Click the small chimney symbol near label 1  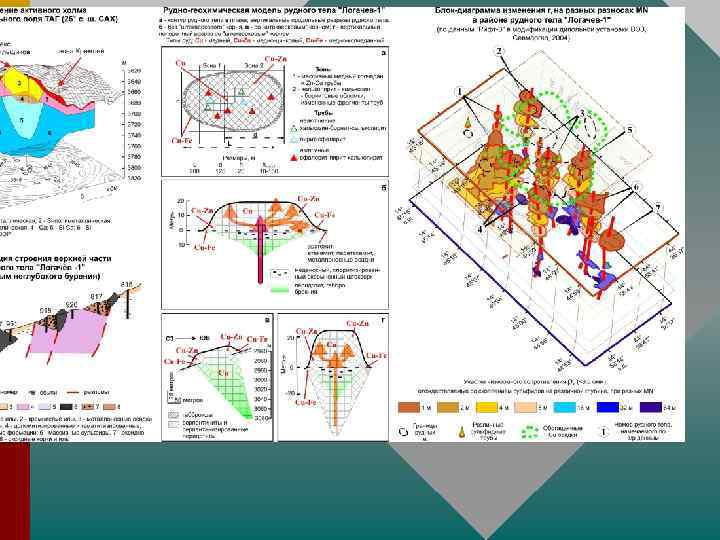pos(467,123)
